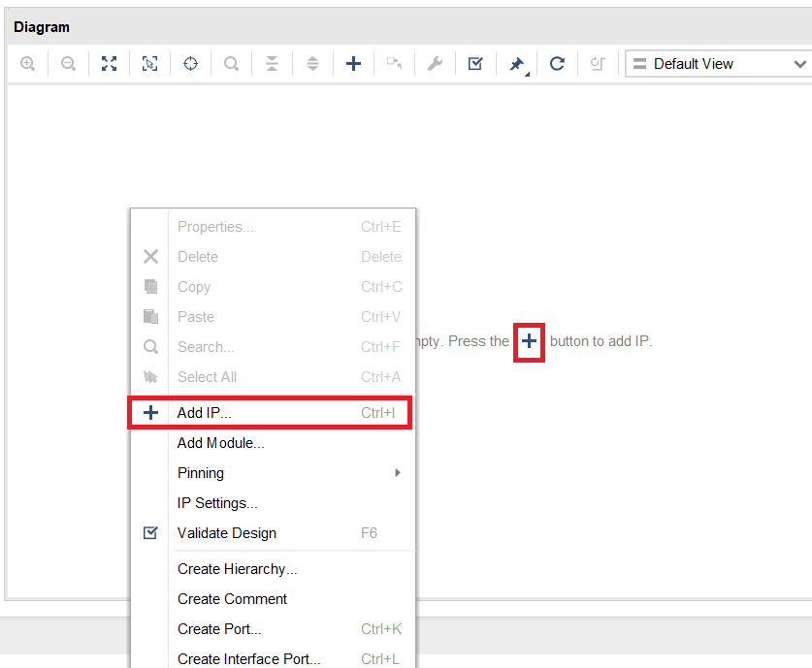Click the Select All context menu entry
Screen dimensions: 812x668
pos(274,376)
